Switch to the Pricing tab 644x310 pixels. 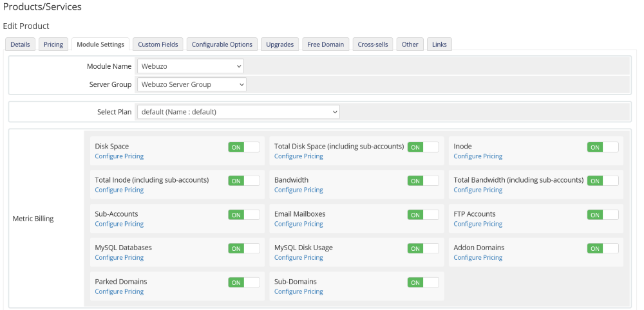coord(53,44)
